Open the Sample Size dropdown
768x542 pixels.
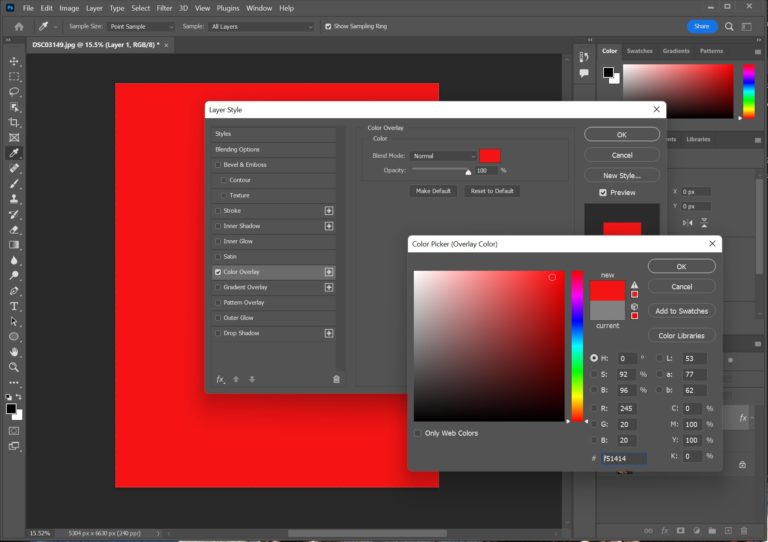point(140,26)
